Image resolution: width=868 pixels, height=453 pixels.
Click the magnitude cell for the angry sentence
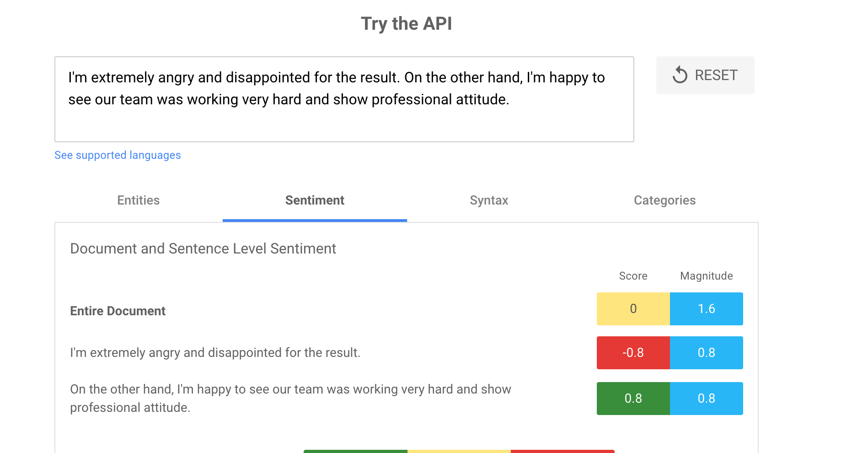coord(707,353)
